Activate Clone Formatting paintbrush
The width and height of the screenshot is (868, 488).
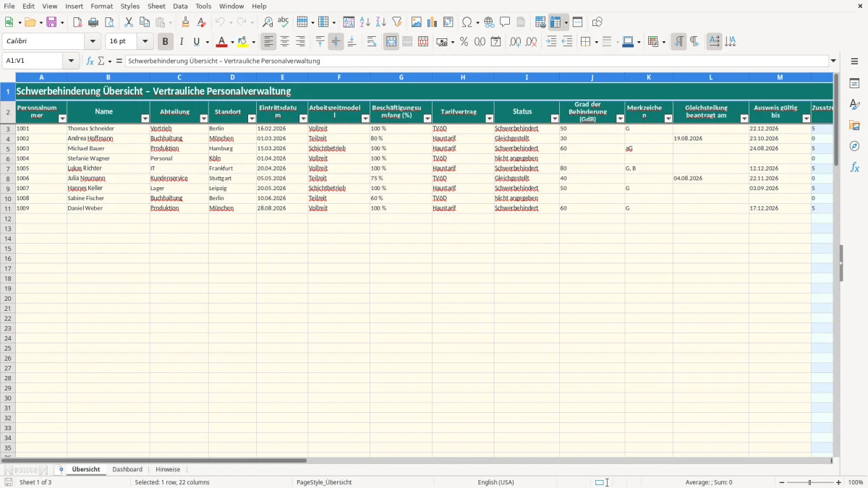tap(186, 22)
